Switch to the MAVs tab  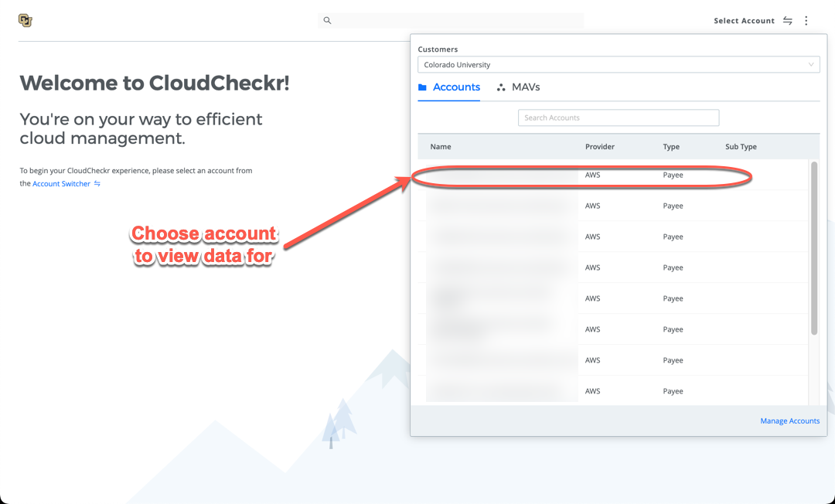(x=518, y=87)
